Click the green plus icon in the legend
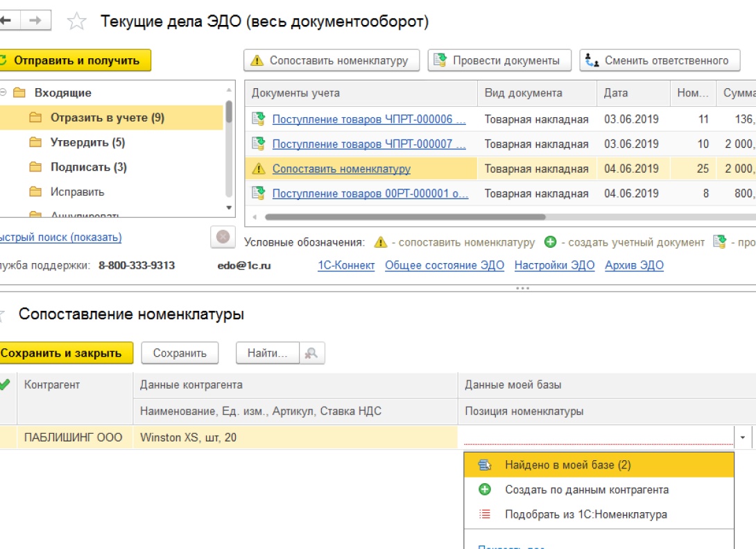The image size is (756, 549). [550, 242]
